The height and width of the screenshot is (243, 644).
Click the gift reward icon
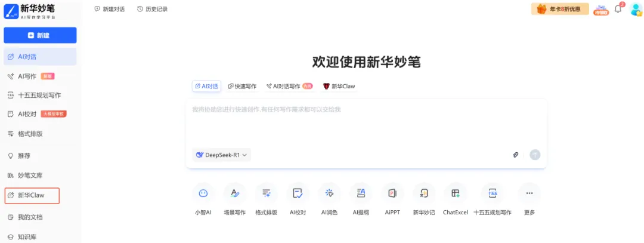coord(601,10)
